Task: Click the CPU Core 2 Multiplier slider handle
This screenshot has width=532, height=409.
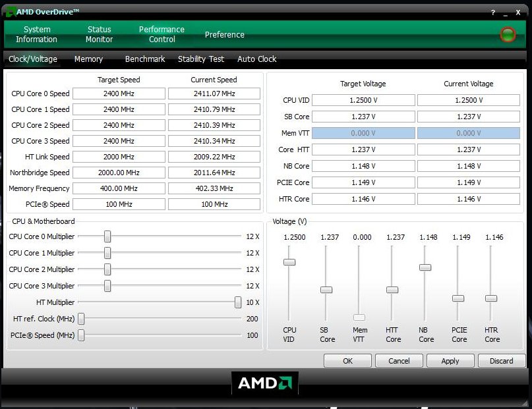Action: click(107, 269)
